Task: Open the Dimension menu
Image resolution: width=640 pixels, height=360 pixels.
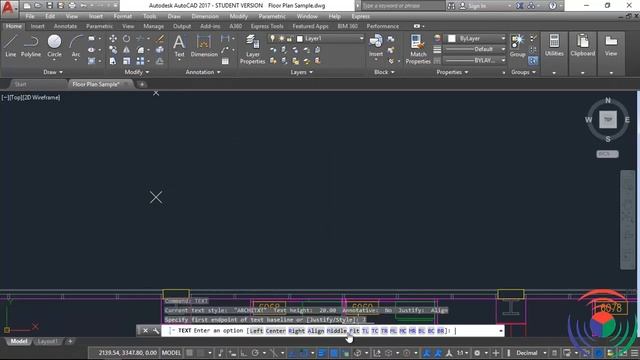Action: click(205, 16)
